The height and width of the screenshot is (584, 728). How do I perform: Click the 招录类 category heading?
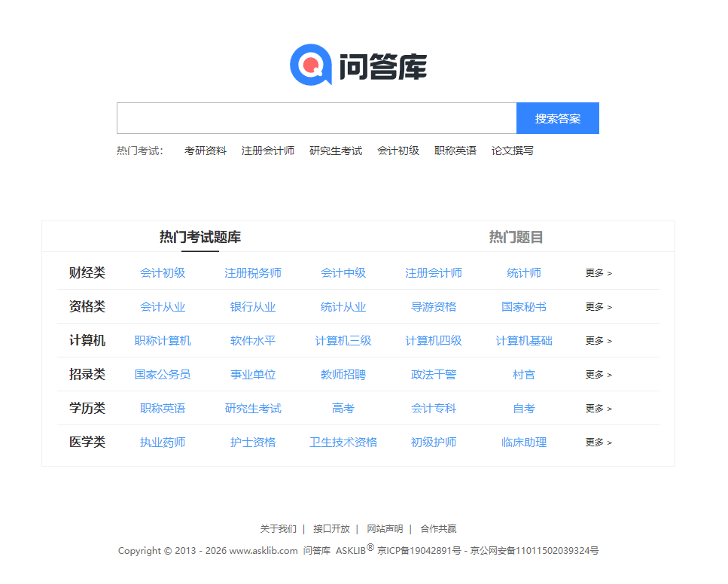pyautogui.click(x=87, y=374)
